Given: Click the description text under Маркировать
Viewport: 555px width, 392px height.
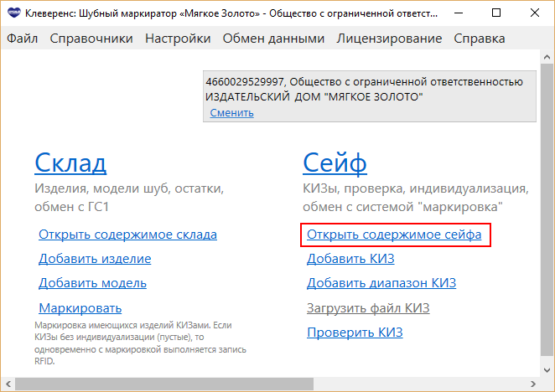Looking at the screenshot, I should tap(140, 343).
